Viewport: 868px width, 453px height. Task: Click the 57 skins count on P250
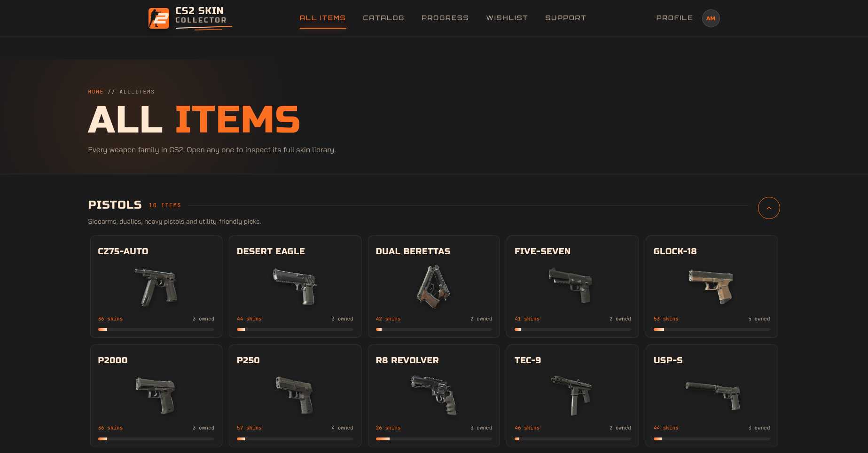[249, 428]
